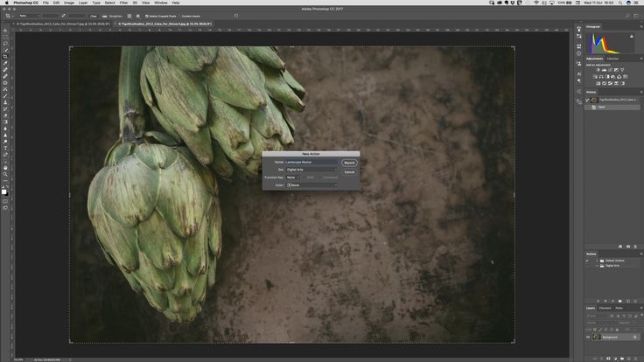Open the Layer menu in menu bar
The image size is (644, 362).
82,3
